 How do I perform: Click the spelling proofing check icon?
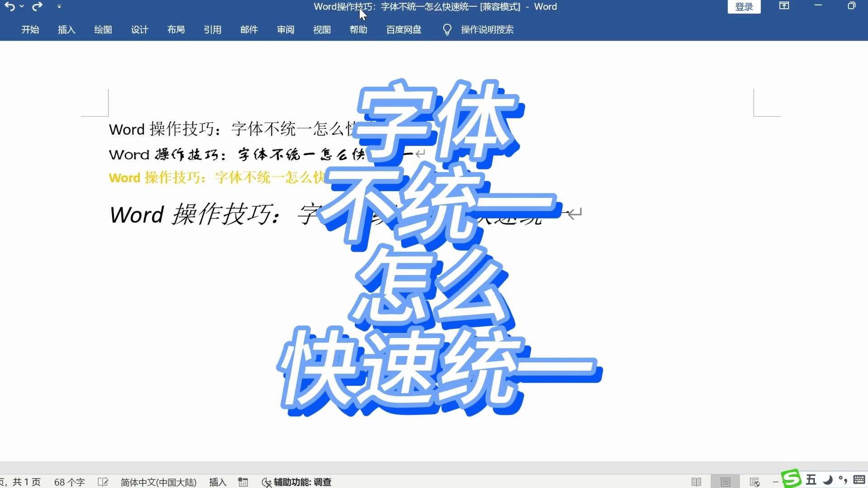pyautogui.click(x=103, y=482)
